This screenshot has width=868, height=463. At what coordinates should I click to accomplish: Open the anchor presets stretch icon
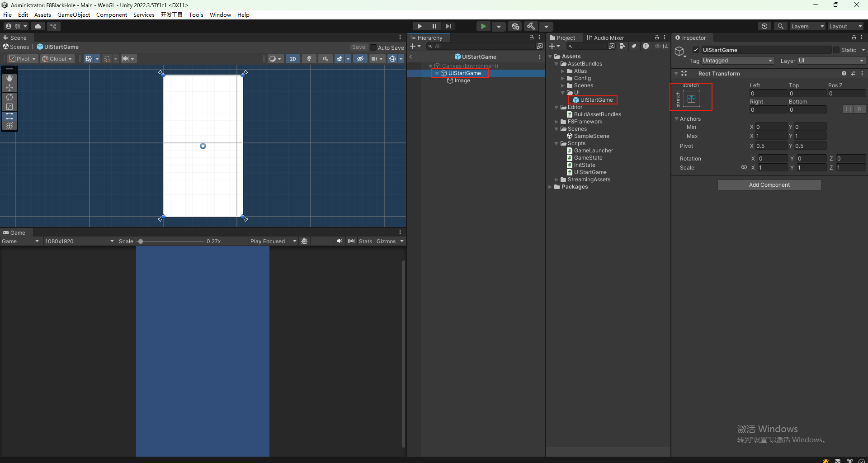click(x=691, y=99)
